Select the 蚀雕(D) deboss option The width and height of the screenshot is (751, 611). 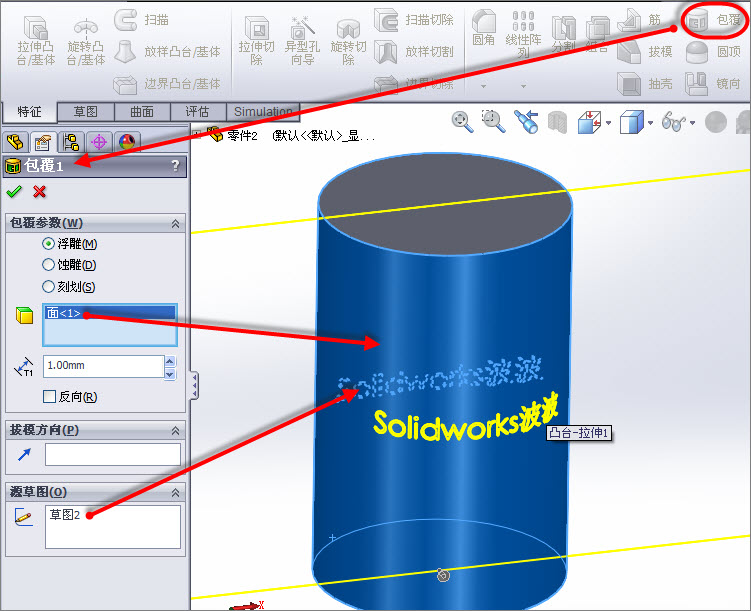pos(69,265)
